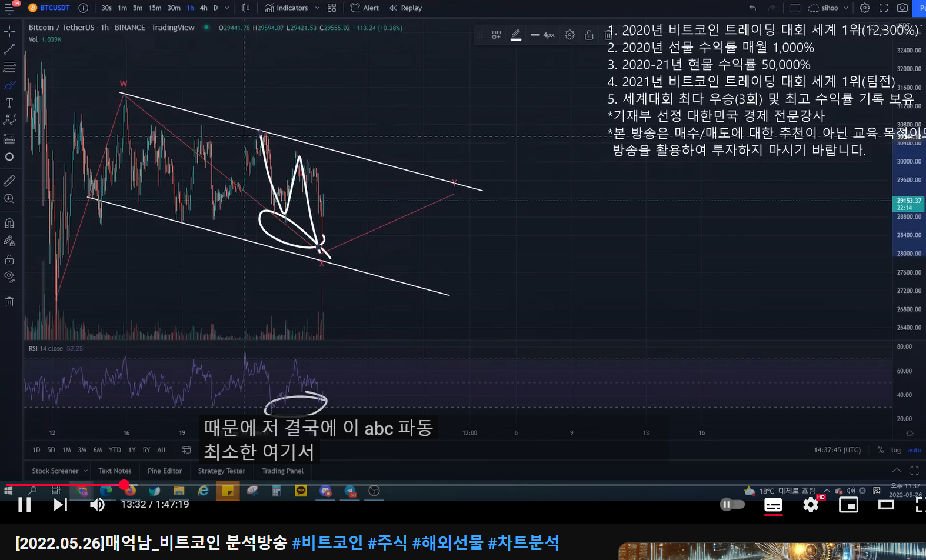Image resolution: width=926 pixels, height=560 pixels.
Task: Toggle TradingView fullscreen mode
Action: [x=884, y=8]
